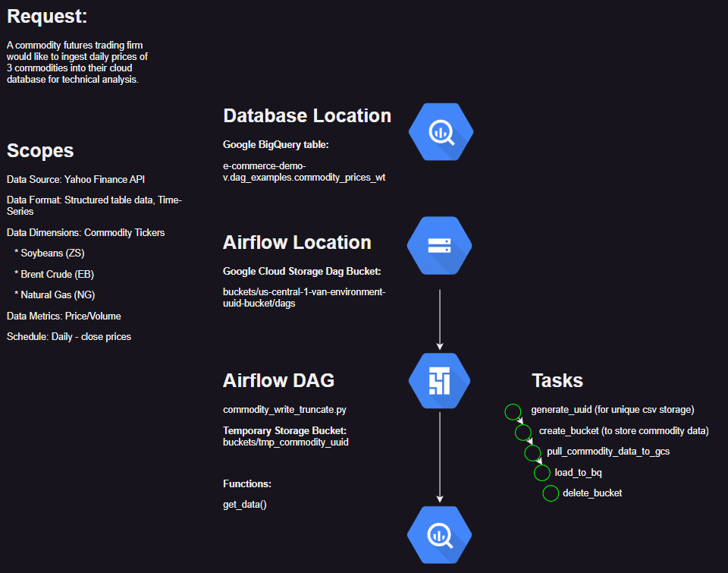This screenshot has height=573, width=728.
Task: Click the '* Soybeans (ZS)' entry
Action: tap(49, 253)
